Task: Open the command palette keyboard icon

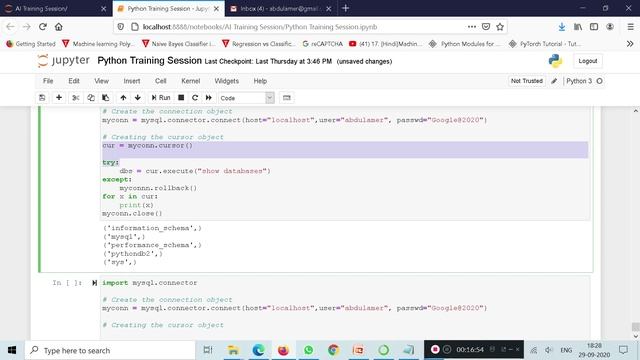Action: pyautogui.click(x=287, y=98)
